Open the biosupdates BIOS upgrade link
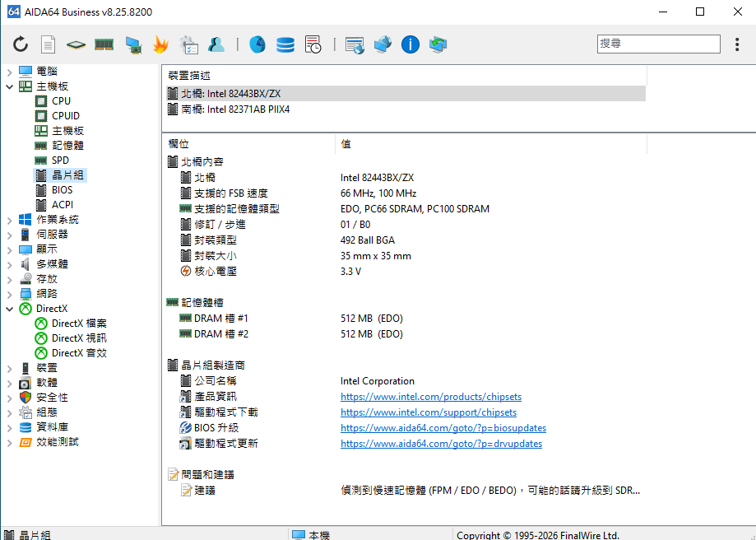Viewport: 756px width, 540px height. click(443, 428)
